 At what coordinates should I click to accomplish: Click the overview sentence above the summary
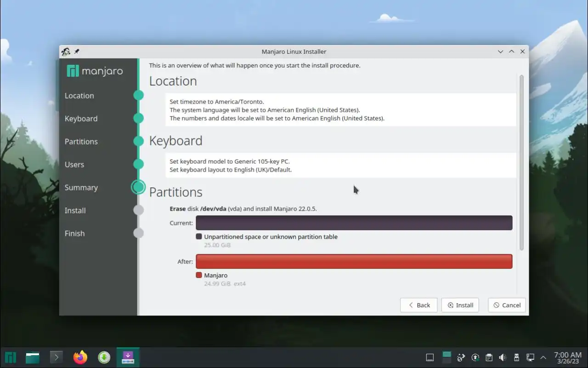(x=254, y=65)
